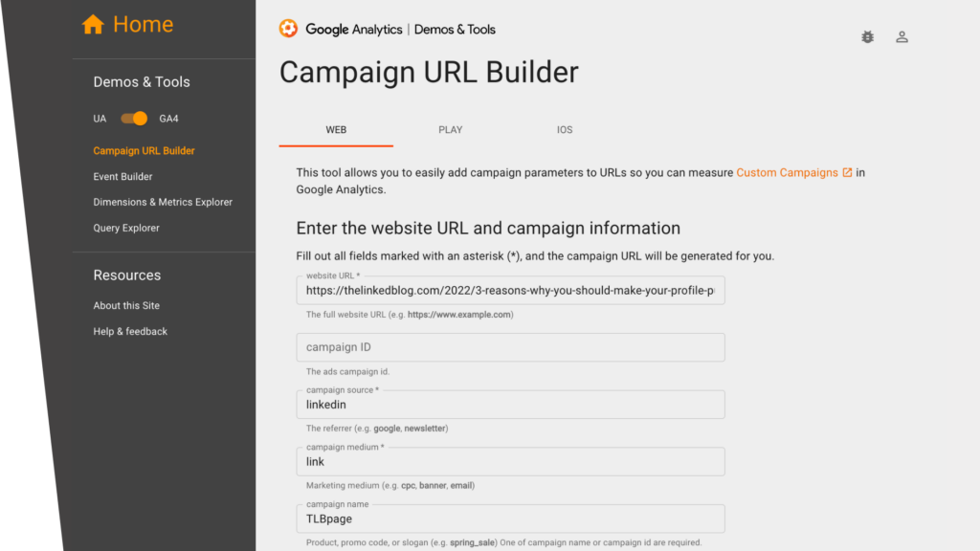Click the Google Analytics logo icon

(x=288, y=29)
